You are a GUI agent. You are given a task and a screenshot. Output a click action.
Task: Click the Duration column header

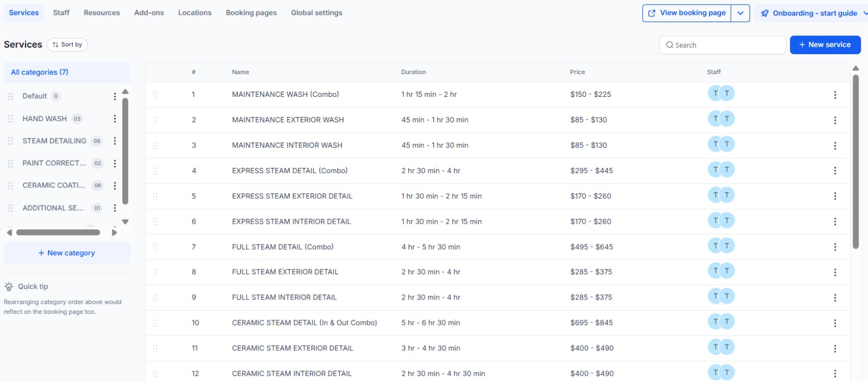click(x=414, y=72)
